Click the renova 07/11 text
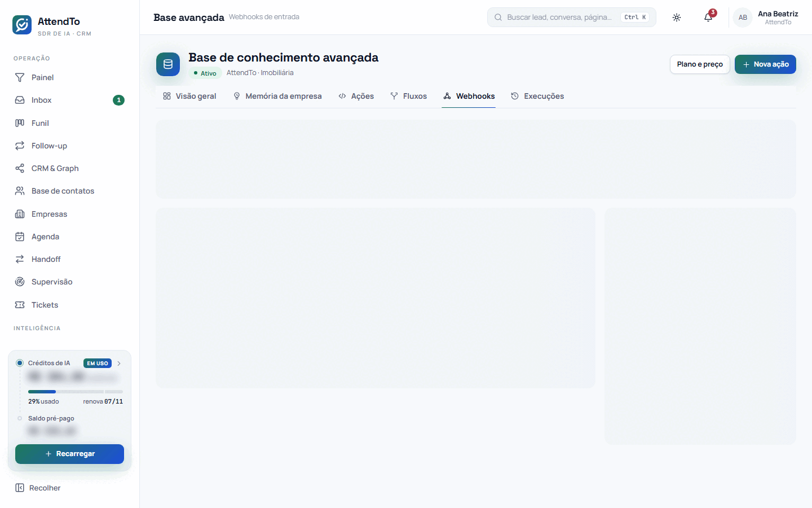Screen dimensions: 812x508 point(103,401)
